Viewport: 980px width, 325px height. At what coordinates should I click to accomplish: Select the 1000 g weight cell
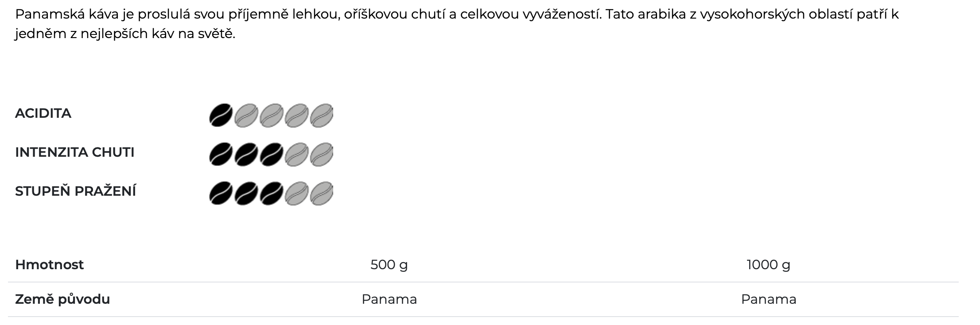768,265
